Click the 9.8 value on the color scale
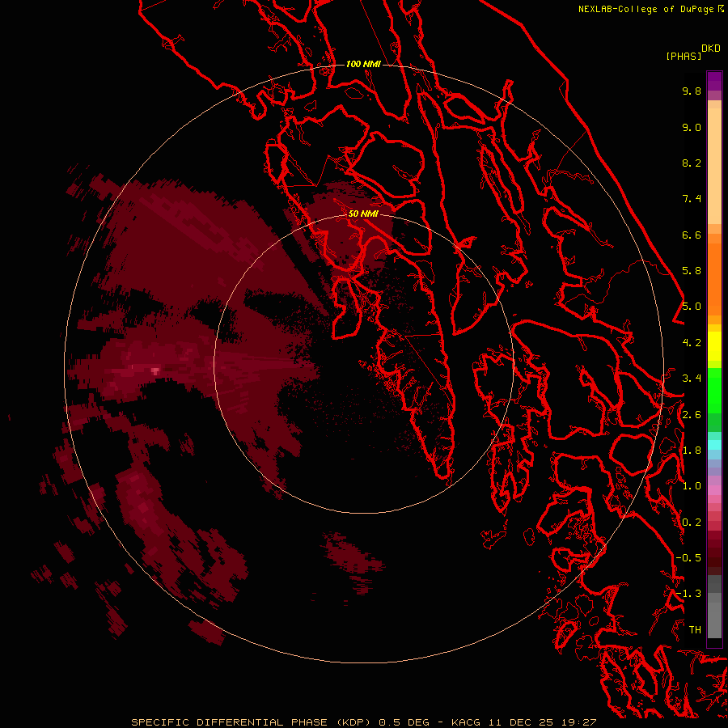The image size is (728, 728). click(x=692, y=91)
